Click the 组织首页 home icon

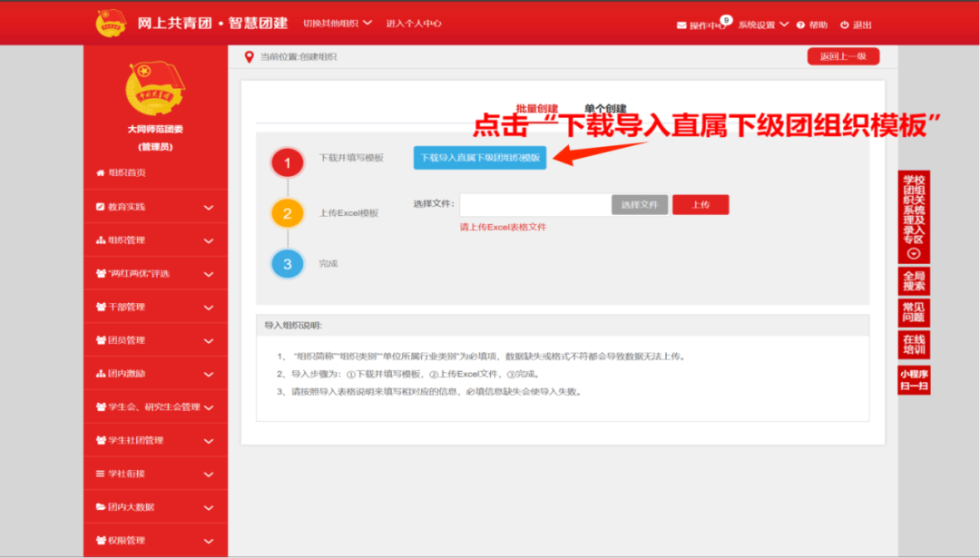pos(100,171)
